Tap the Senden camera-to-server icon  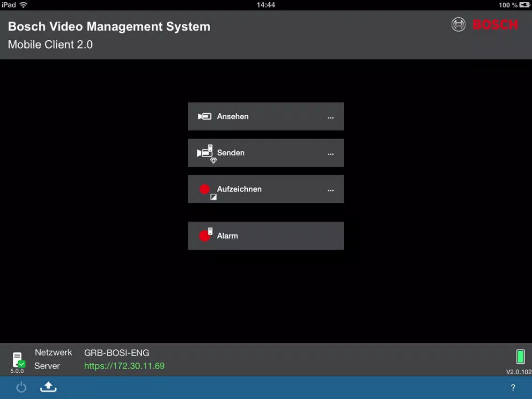point(205,153)
